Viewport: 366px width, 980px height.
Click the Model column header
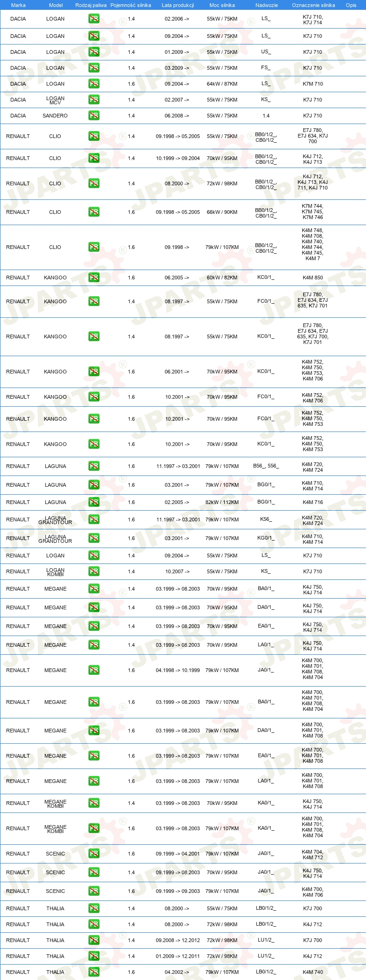click(56, 5)
